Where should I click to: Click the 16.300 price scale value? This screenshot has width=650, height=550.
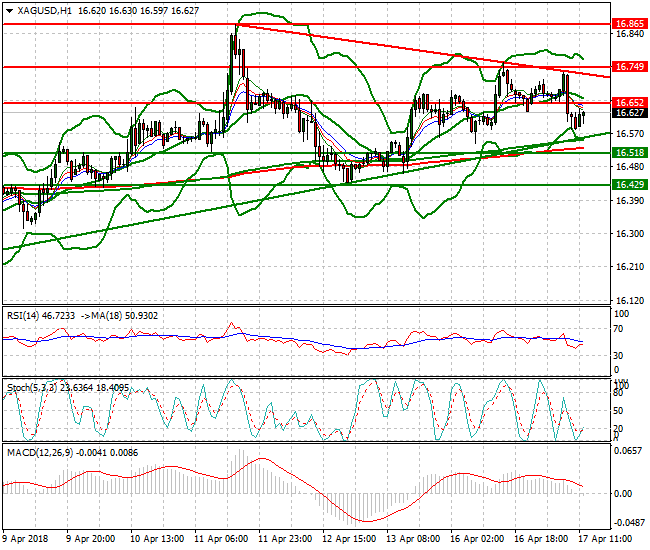630,234
